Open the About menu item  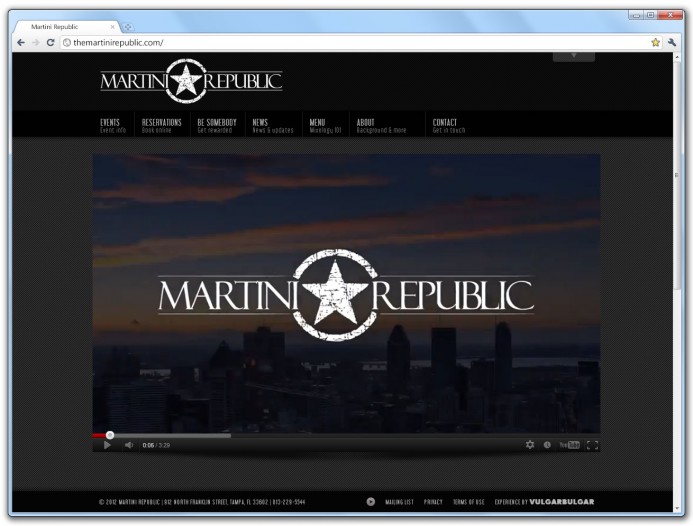381,126
